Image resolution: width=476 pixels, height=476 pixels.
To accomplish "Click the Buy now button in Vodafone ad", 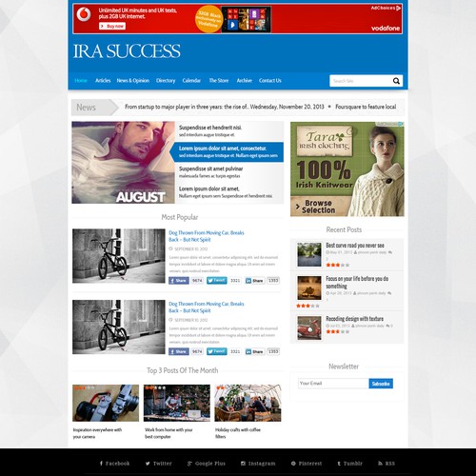I will 112,26.
